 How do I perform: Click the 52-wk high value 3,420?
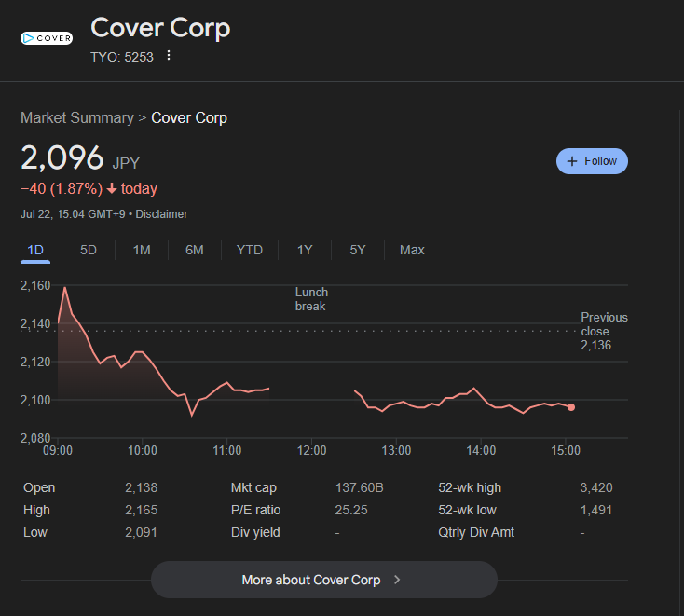point(596,487)
